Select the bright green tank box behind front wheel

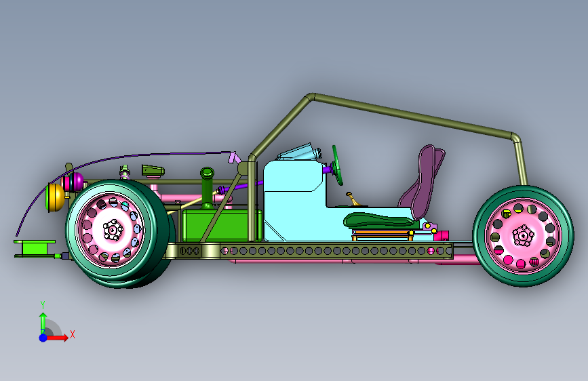tap(221, 225)
